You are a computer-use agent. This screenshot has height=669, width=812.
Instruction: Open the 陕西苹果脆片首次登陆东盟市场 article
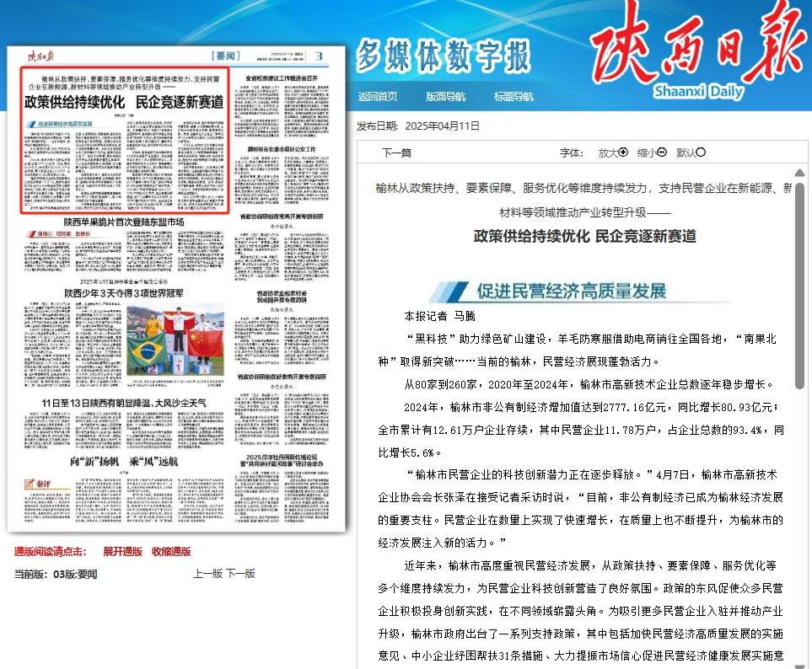pos(124,222)
